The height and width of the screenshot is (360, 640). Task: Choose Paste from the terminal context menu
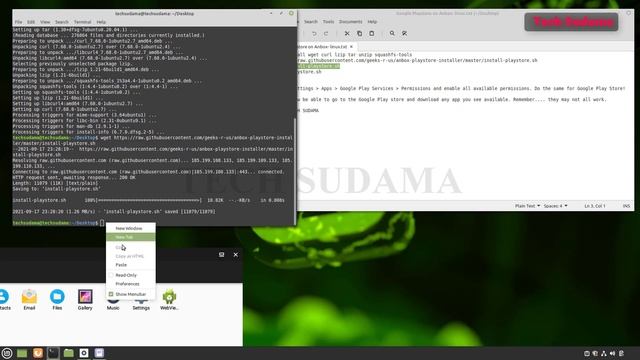131,265
